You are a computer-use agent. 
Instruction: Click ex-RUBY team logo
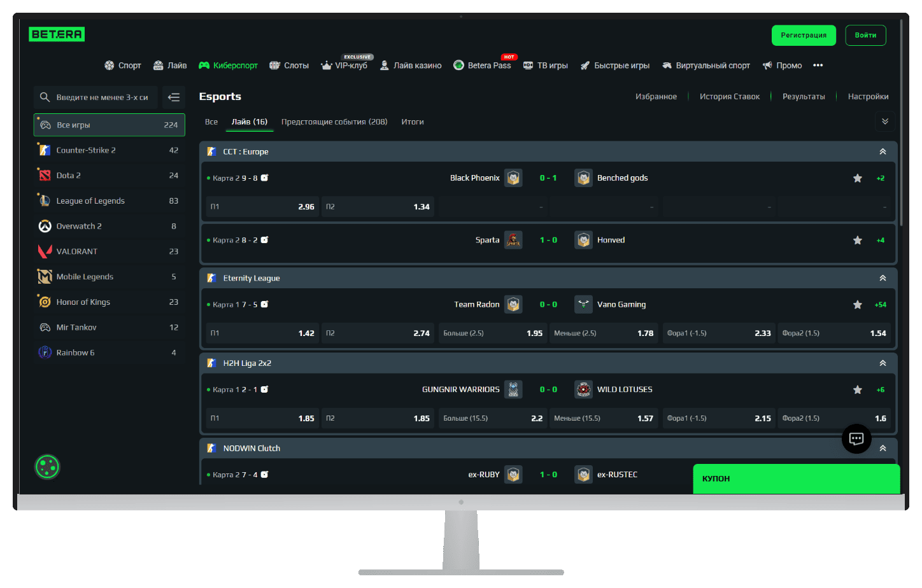[x=513, y=475]
